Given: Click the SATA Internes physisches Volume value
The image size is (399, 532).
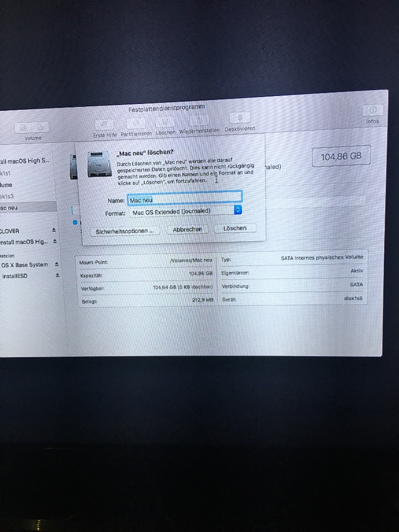Looking at the screenshot, I should [322, 258].
